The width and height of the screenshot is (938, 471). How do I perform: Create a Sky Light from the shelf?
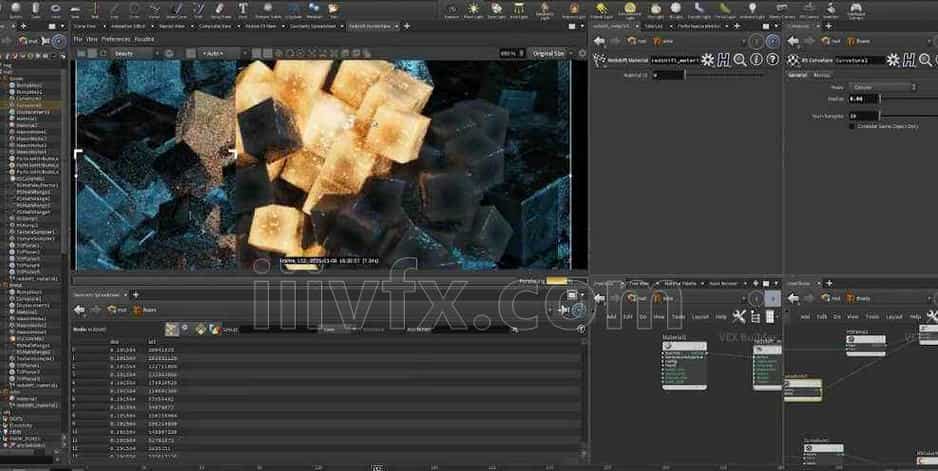click(656, 9)
